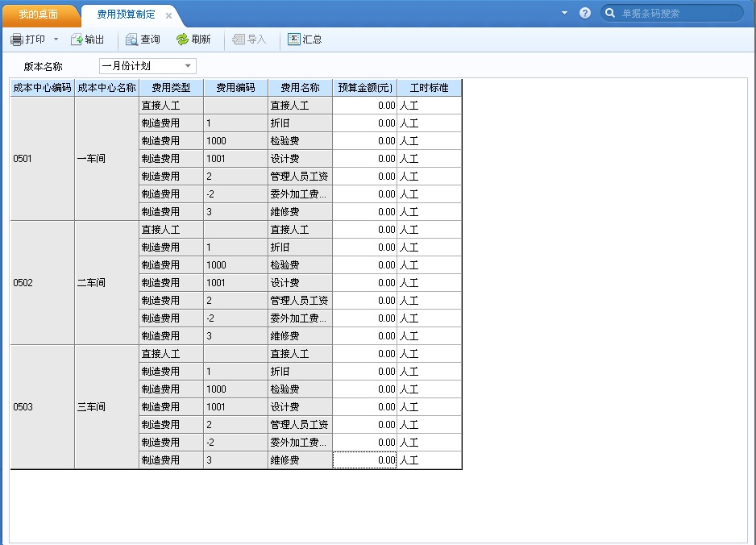Viewport: 756px width, 545px height.
Task: Click 管理人员工资 budget amount for 一车间
Action: tap(365, 177)
